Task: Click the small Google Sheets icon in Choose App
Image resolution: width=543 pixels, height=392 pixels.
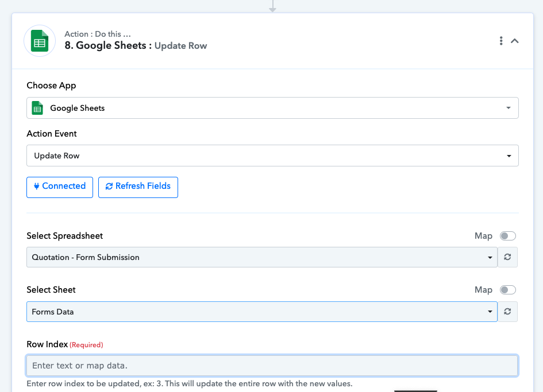Action: pyautogui.click(x=37, y=108)
